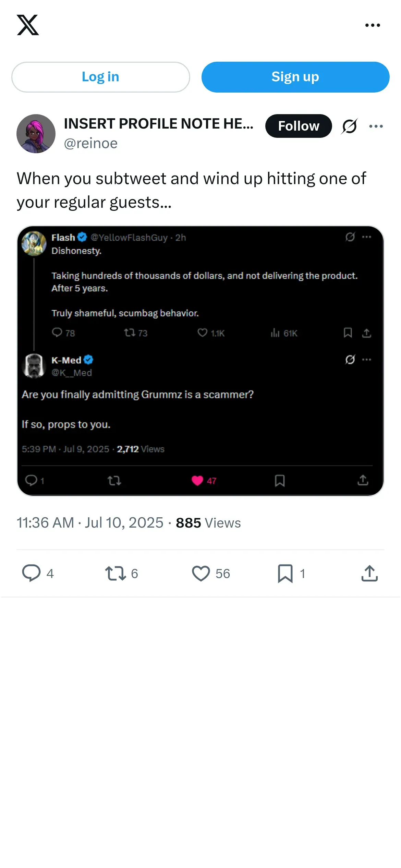
Task: Click the pink heart in embedded image
Action: [197, 481]
